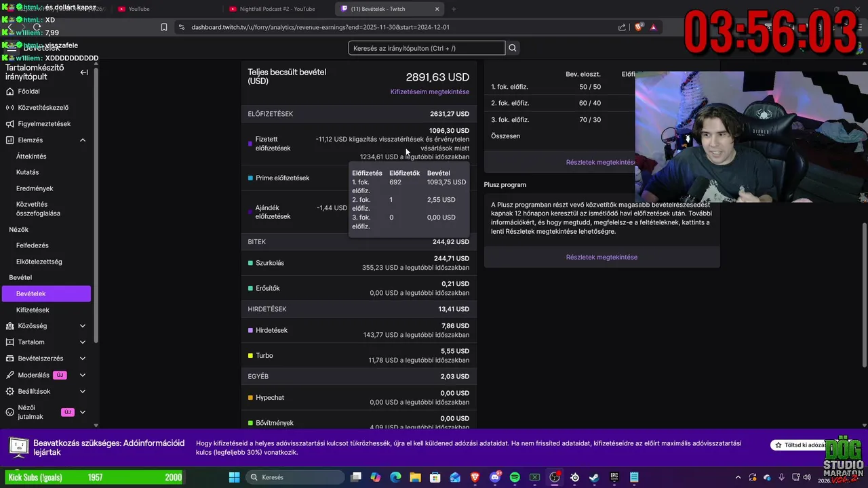Click the Turbo row
The image size is (868, 488).
pyautogui.click(x=359, y=355)
